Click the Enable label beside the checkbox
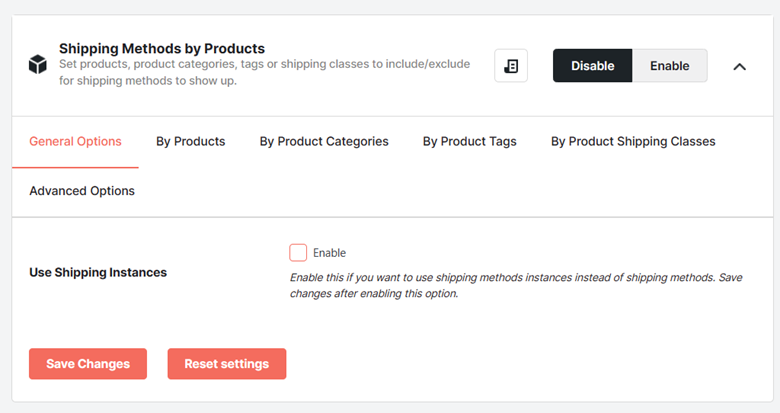 click(x=329, y=253)
